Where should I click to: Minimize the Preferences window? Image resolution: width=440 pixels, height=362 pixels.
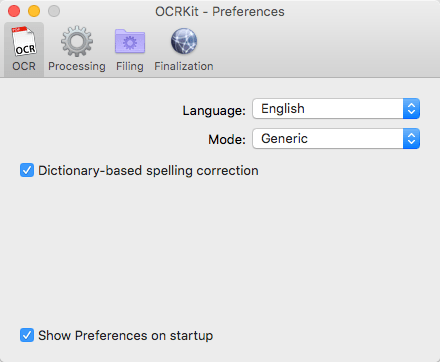tap(34, 11)
